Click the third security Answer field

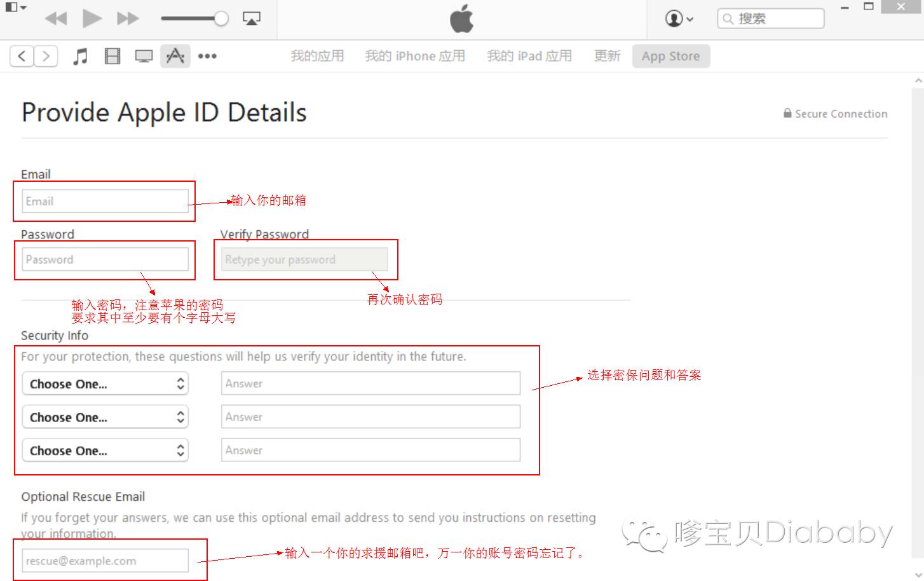370,450
